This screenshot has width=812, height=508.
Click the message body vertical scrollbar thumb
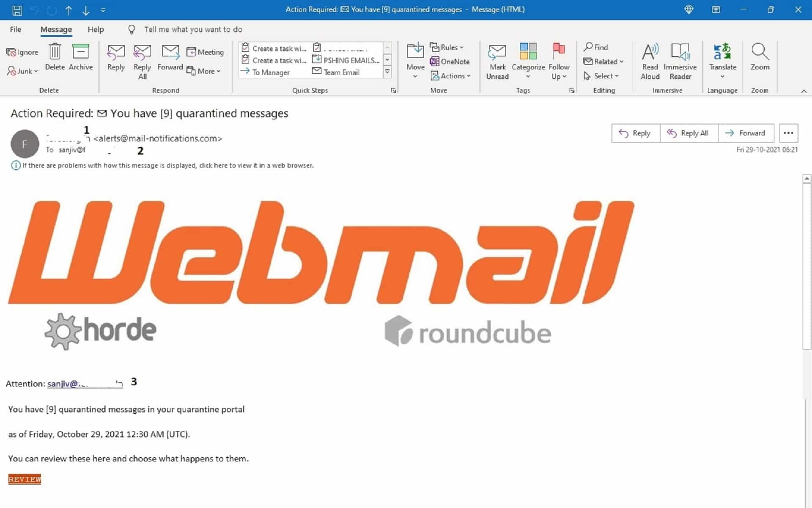pyautogui.click(x=807, y=267)
